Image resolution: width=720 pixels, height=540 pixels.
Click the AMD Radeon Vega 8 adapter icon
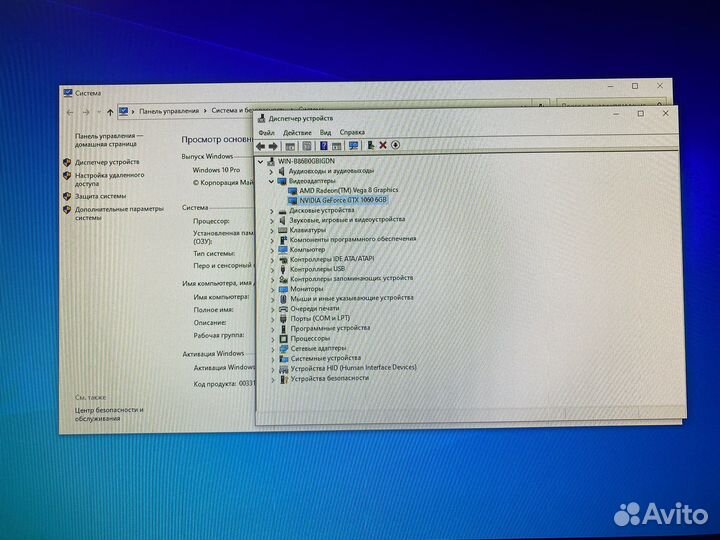point(292,190)
